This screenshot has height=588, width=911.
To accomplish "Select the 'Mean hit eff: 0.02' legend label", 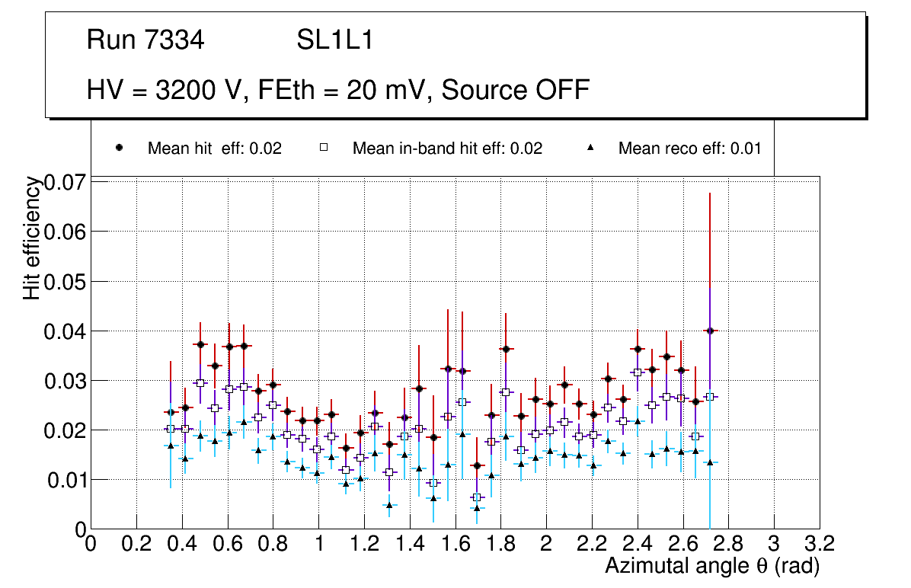I will click(x=215, y=149).
